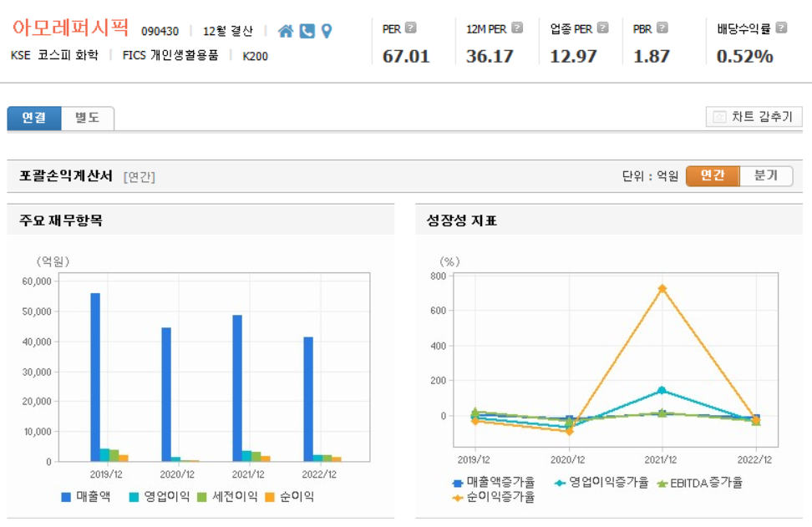
Task: Click the 아모레퍼시픽 company name
Action: coord(70,28)
